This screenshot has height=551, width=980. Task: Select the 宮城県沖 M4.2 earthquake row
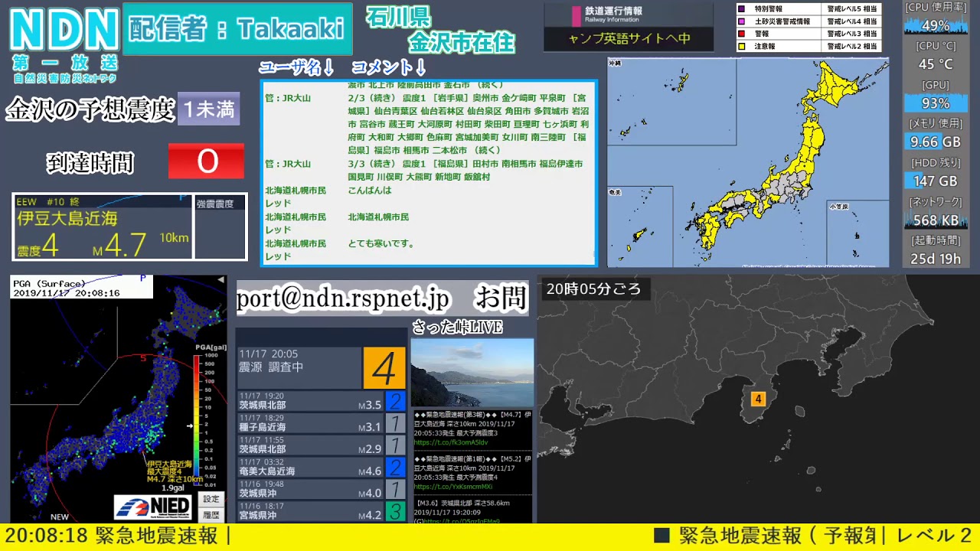(x=320, y=510)
